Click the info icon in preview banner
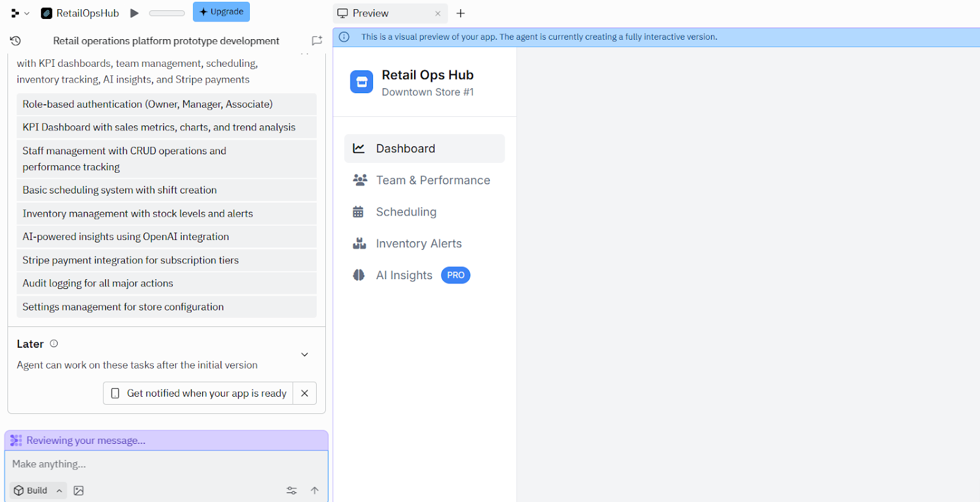The width and height of the screenshot is (980, 502). click(344, 37)
